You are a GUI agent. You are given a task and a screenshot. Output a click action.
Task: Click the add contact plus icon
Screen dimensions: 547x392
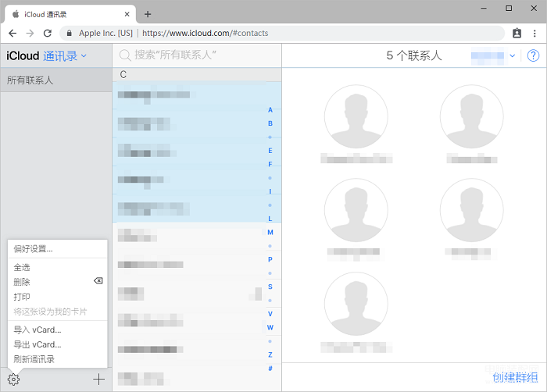98,379
